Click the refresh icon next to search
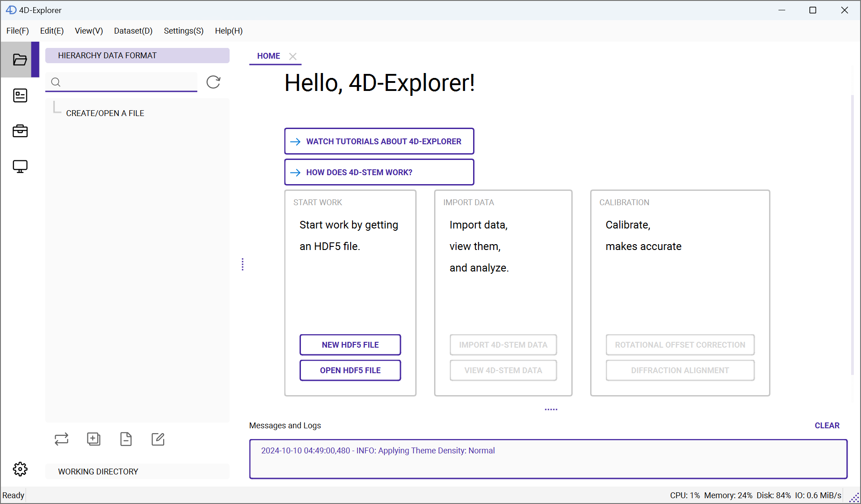861x504 pixels. (213, 82)
